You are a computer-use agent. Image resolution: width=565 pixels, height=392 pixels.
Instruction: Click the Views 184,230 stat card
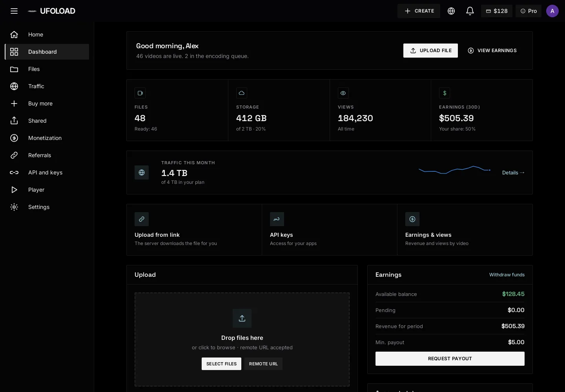(380, 110)
